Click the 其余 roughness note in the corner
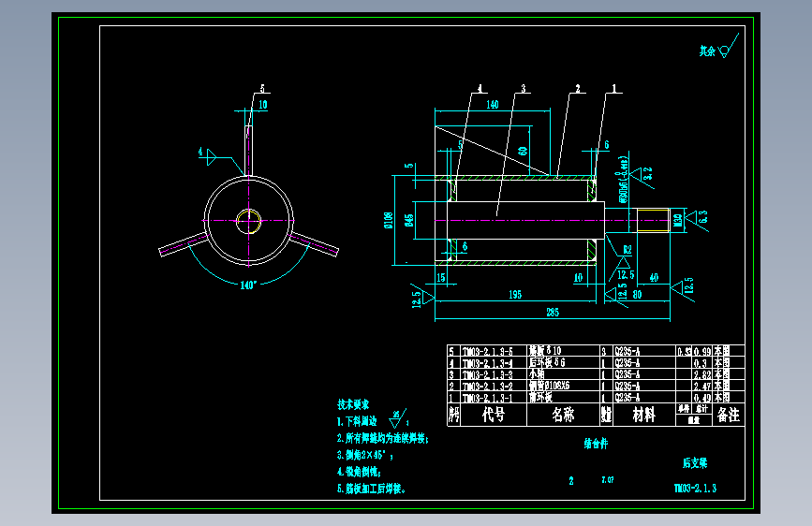Image resolution: width=812 pixels, height=526 pixels. (x=707, y=51)
